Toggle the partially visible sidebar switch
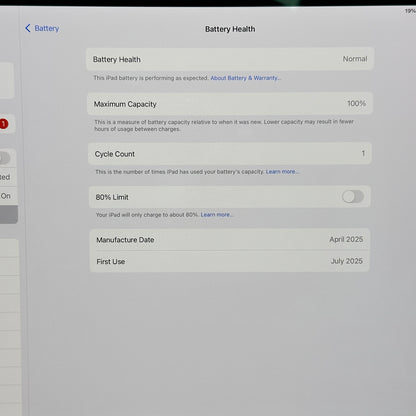 (x=5, y=158)
